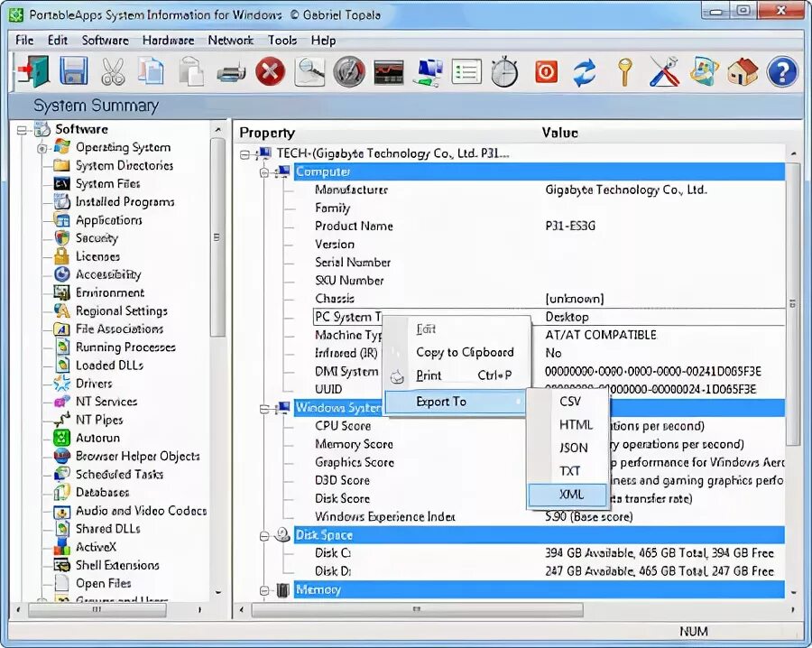The width and height of the screenshot is (812, 648).
Task: Click the blue question mark help icon
Action: 782,71
